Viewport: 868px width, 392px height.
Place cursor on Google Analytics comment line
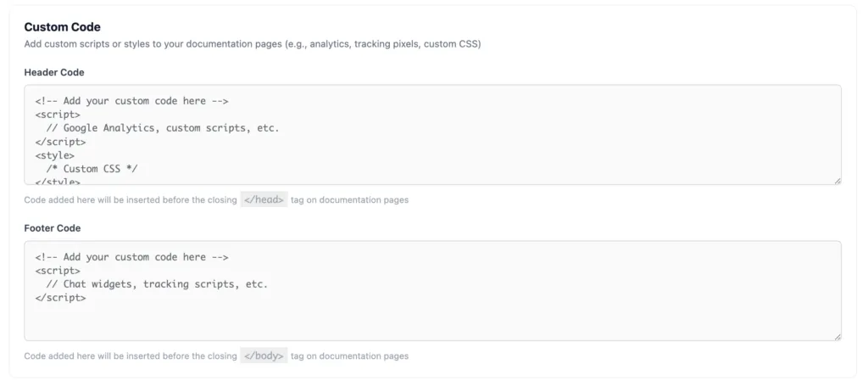[163, 128]
